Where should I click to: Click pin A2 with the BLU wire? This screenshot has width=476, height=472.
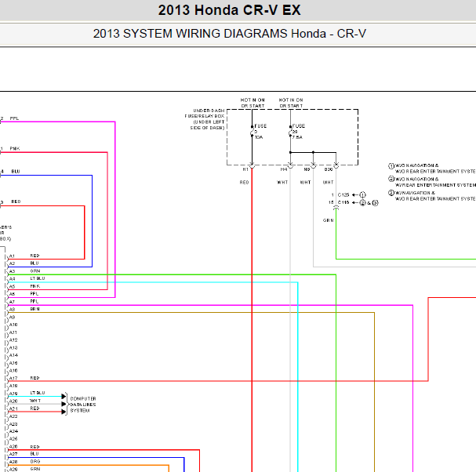point(12,263)
